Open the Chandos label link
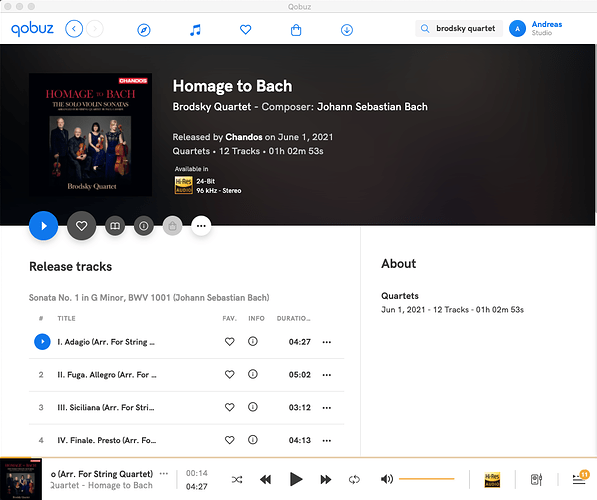Screen dimensions: 597x500 point(244,137)
